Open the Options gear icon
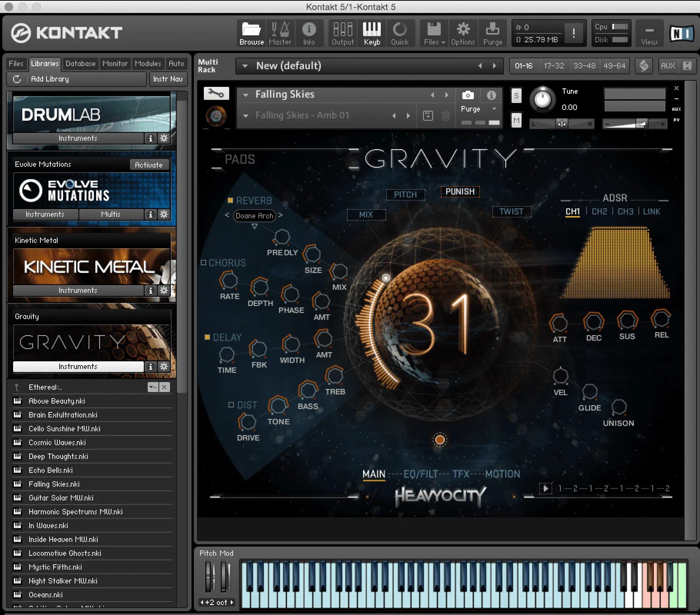 (x=463, y=33)
